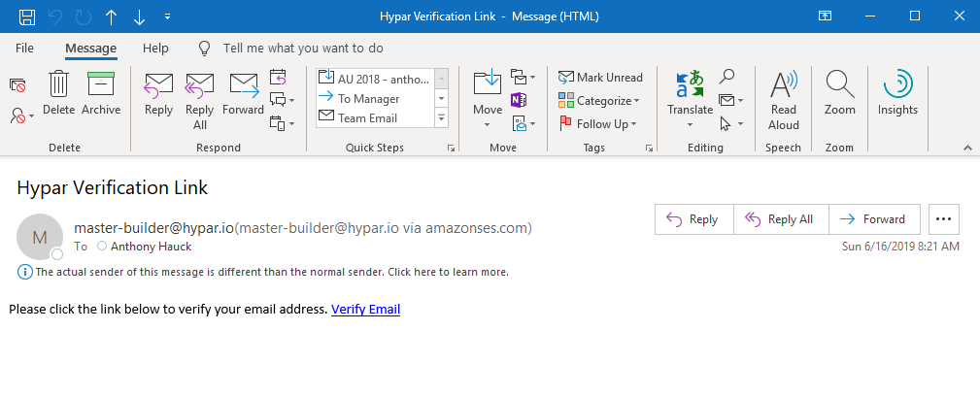980x397 pixels.
Task: Click the subject Hypar Verification Link
Action: click(x=113, y=187)
